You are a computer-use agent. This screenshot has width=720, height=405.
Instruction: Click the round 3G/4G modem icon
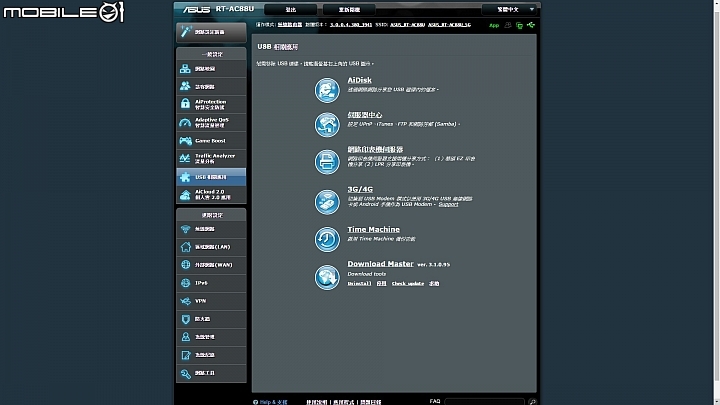[327, 202]
